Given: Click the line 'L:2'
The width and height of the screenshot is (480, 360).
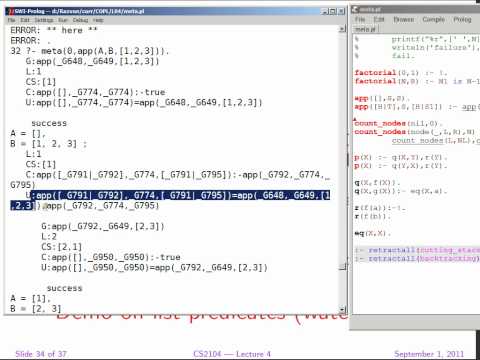Looking at the screenshot, I should (49, 237).
